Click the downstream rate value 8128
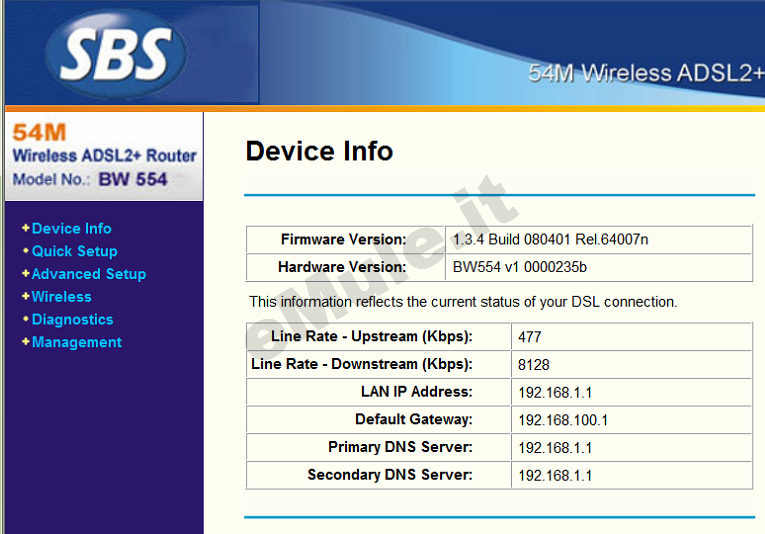The image size is (765, 534). (534, 365)
